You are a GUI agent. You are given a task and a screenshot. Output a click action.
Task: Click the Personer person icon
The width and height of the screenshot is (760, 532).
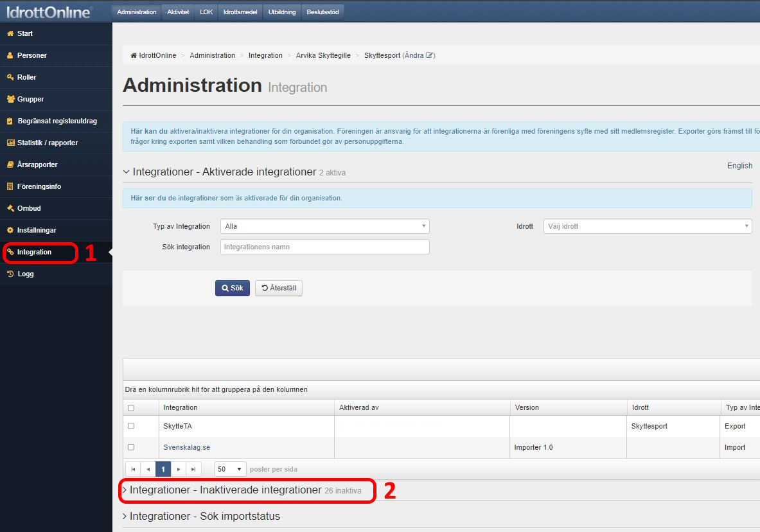pyautogui.click(x=10, y=55)
